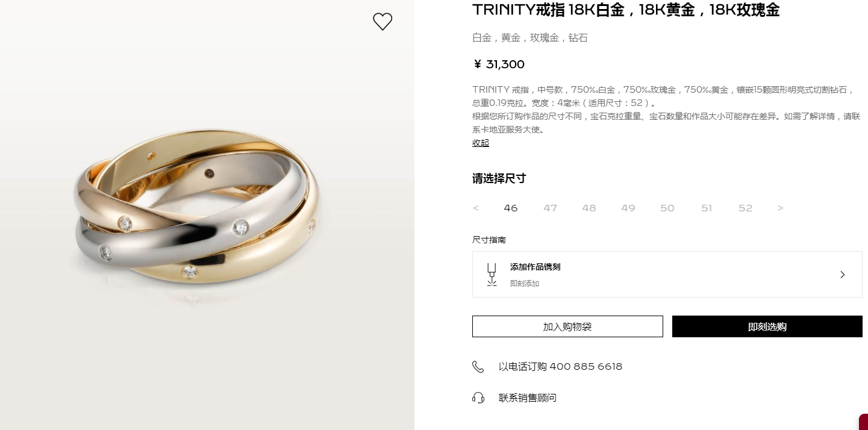This screenshot has width=868, height=430.
Task: Buy now with 即刻选购 button
Action: pos(767,326)
